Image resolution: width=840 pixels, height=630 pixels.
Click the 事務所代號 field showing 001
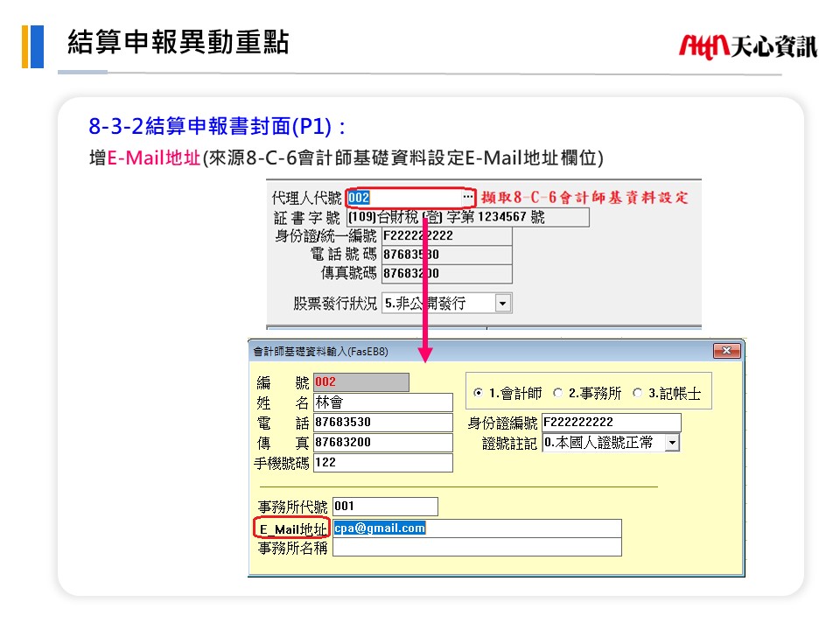(x=384, y=507)
